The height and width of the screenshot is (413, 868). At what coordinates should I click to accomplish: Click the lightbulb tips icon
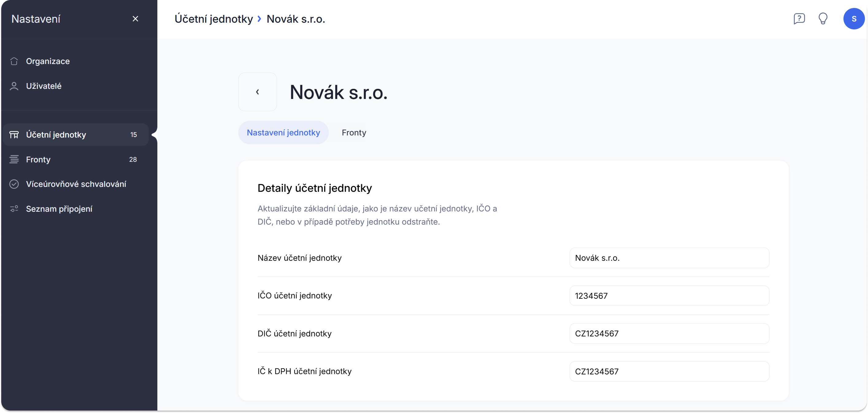point(823,19)
